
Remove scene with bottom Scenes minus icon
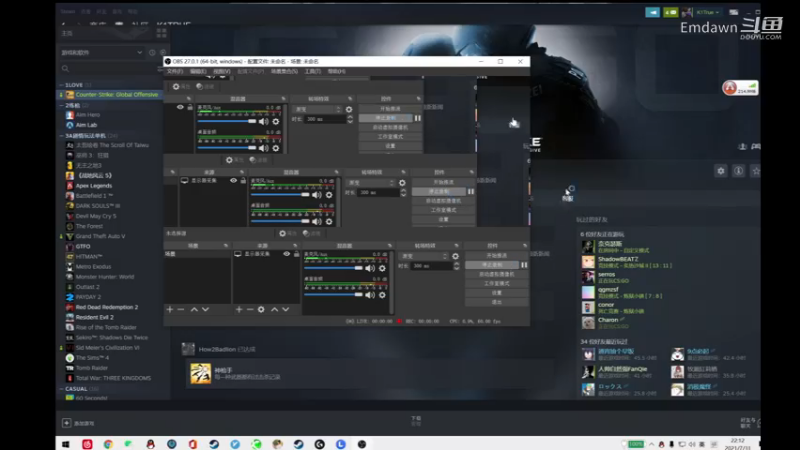click(x=181, y=309)
